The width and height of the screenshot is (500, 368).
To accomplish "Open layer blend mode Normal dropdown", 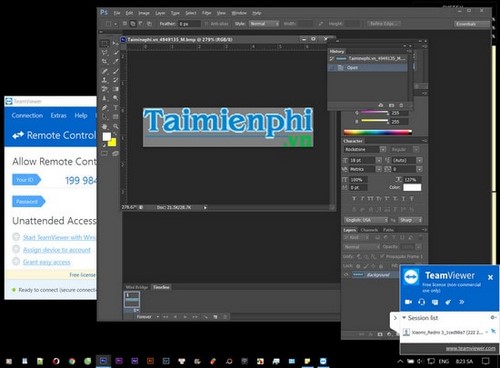I will pos(362,247).
